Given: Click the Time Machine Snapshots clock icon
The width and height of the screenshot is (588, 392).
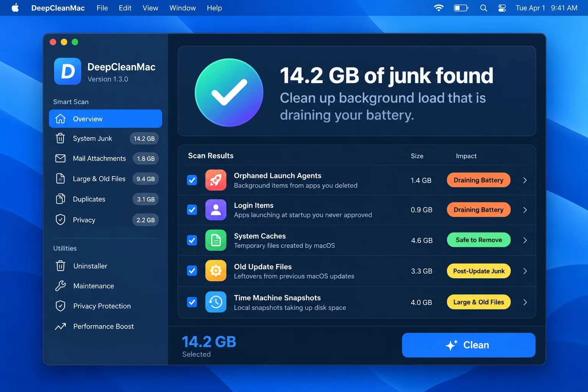Looking at the screenshot, I should (x=216, y=302).
